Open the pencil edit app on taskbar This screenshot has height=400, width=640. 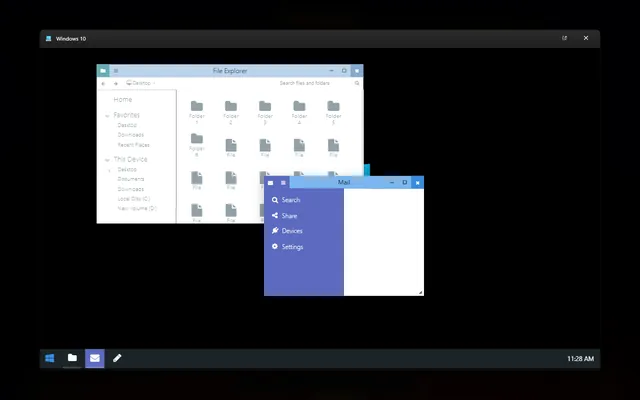(x=117, y=358)
